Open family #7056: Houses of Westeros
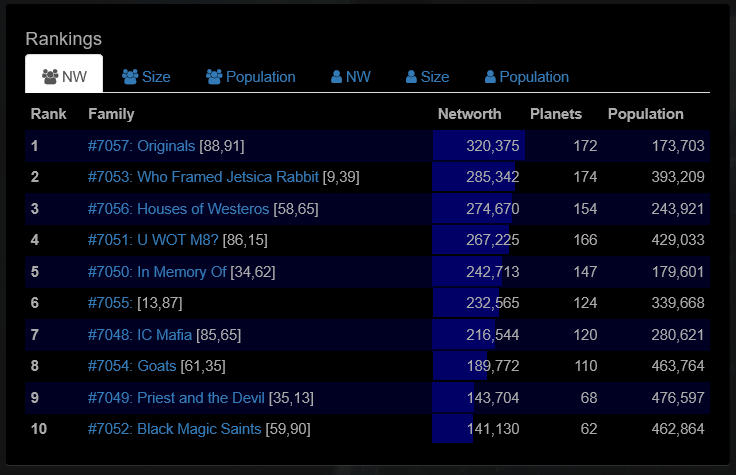This screenshot has height=475, width=736. point(178,209)
